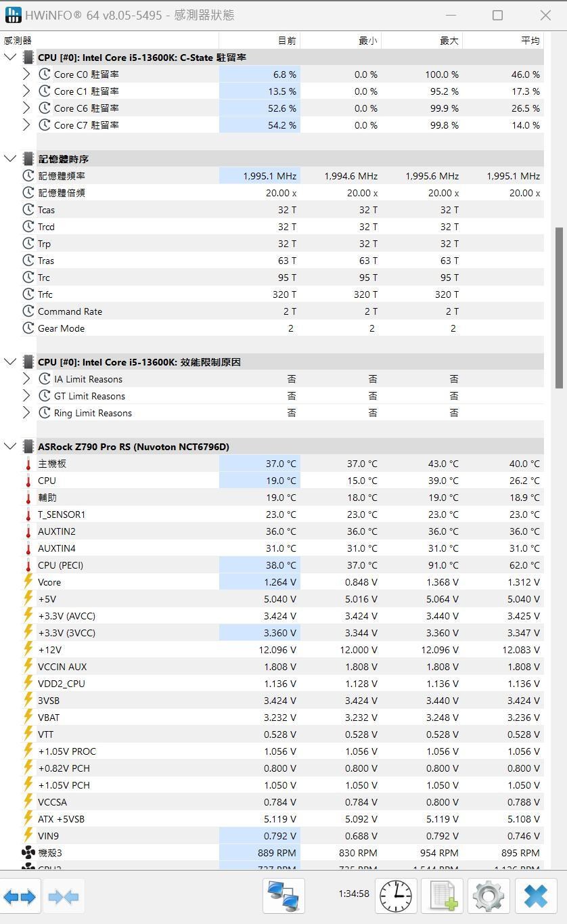The width and height of the screenshot is (567, 924).
Task: Select the 平均 column header
Action: [x=529, y=40]
